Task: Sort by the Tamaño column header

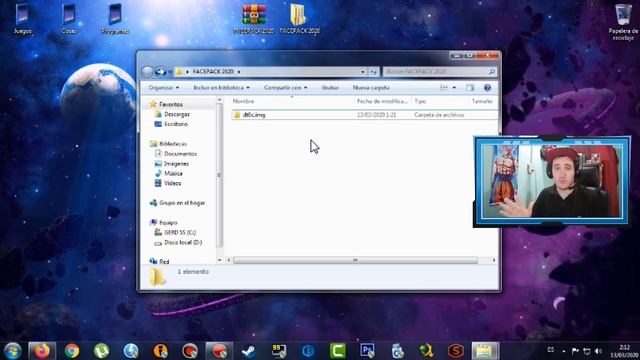Action: tap(482, 101)
